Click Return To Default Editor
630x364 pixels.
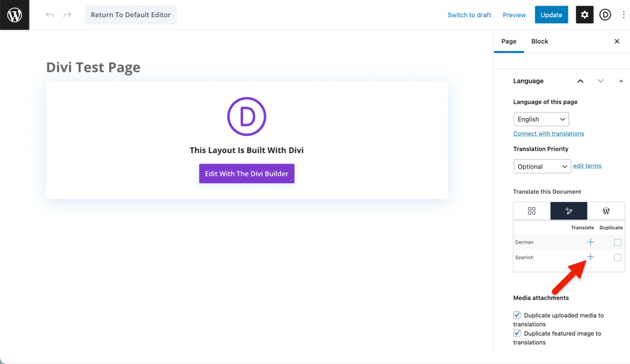tap(130, 15)
